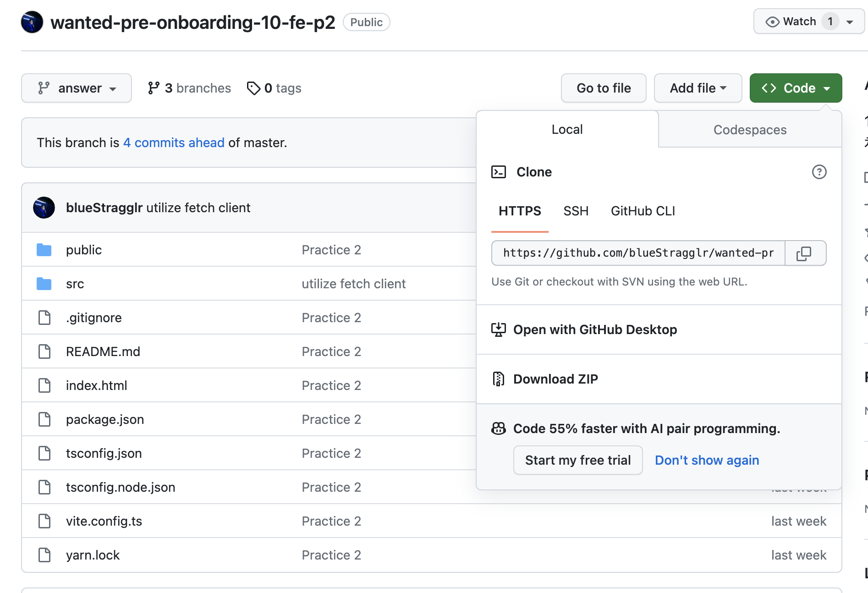Open the clone help question mark
The image size is (868, 593).
819,172
